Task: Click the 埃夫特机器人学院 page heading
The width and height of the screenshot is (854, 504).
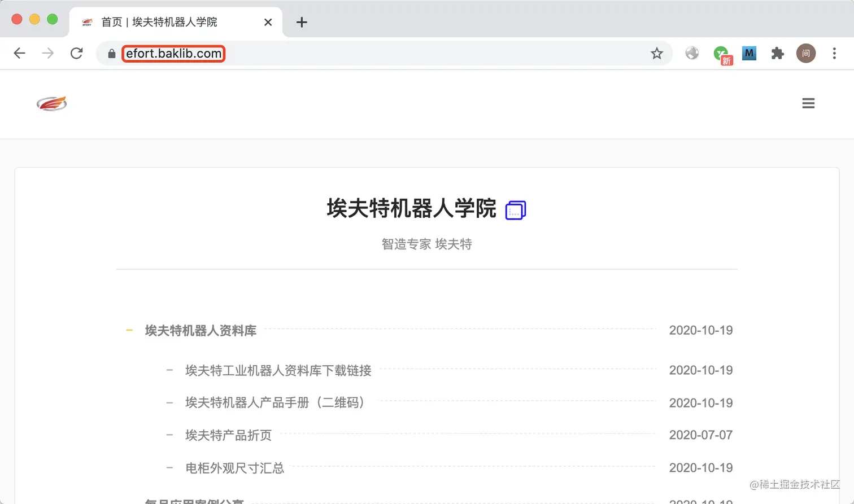Action: [x=412, y=208]
